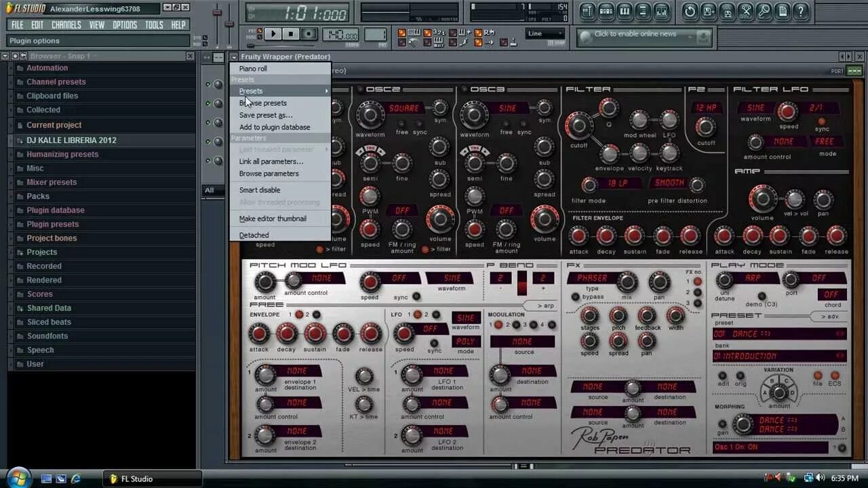Screen dimensions: 868x488
Task: Toggle the OSC3 on/off LED
Action: [x=465, y=89]
